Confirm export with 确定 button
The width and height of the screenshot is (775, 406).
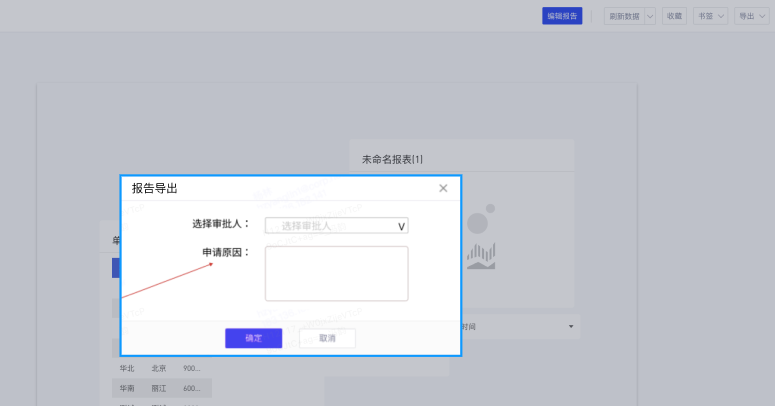tap(253, 338)
